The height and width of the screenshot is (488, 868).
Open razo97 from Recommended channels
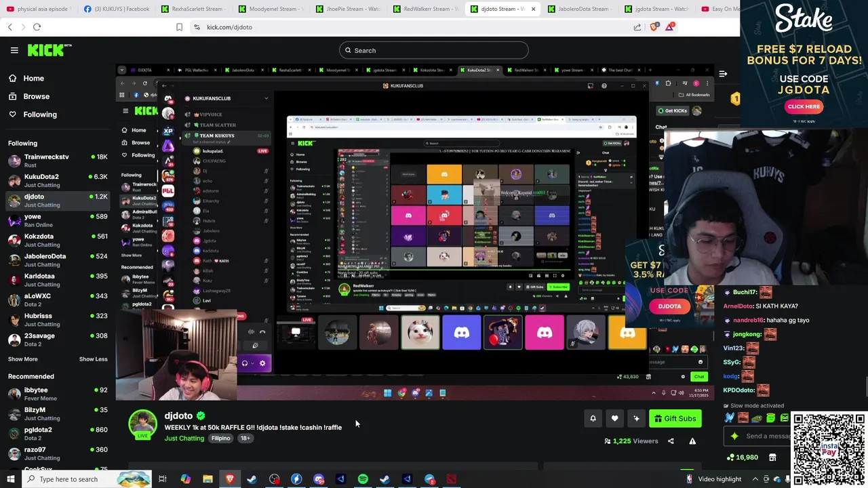tap(58, 453)
